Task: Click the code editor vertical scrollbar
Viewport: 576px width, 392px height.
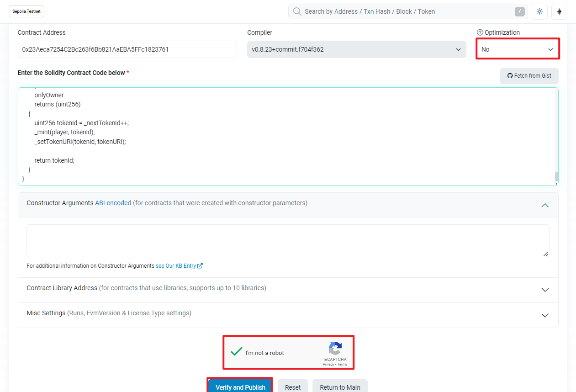Action: pyautogui.click(x=556, y=176)
